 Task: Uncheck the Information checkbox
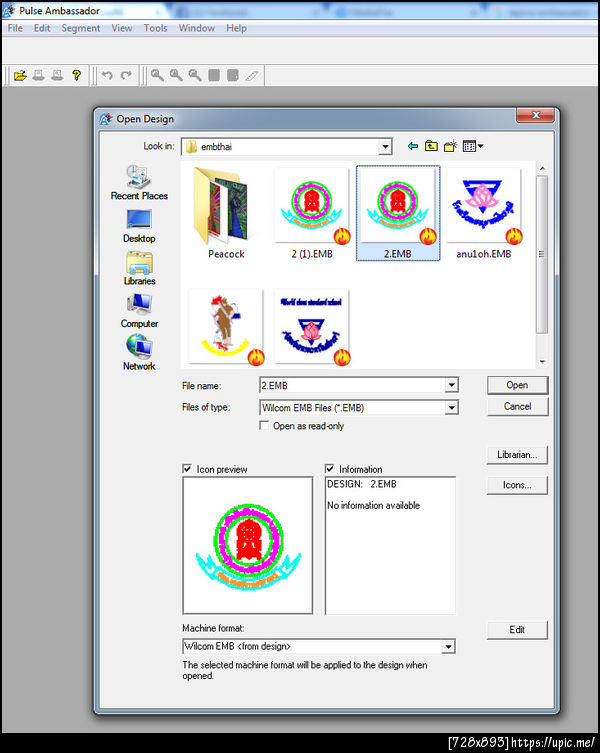[330, 469]
